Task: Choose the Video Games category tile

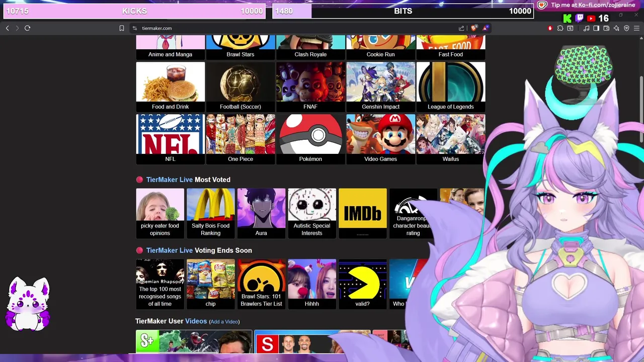Action: click(x=380, y=139)
